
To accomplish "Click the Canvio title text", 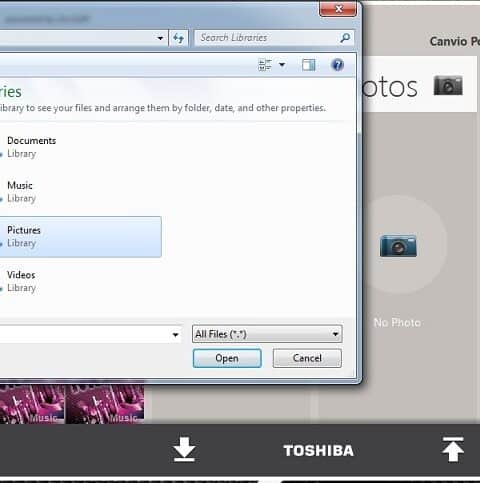I will (x=455, y=42).
